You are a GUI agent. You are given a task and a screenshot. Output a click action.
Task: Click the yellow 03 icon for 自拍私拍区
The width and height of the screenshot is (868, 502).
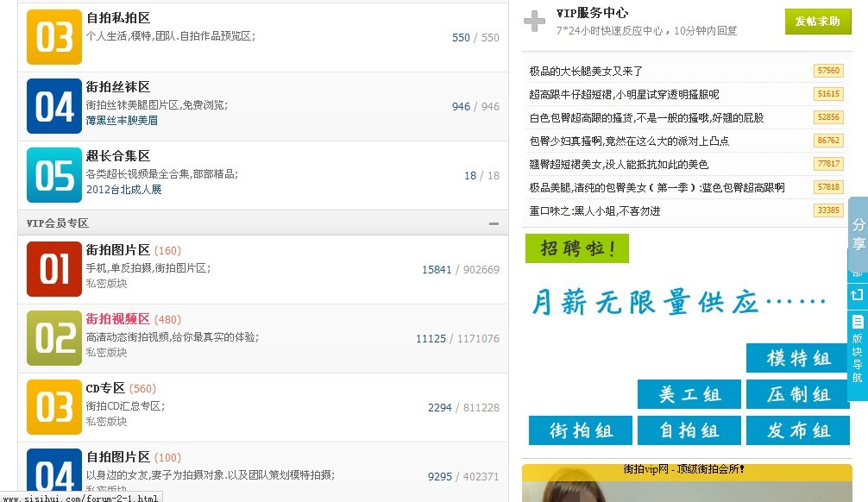click(x=54, y=37)
